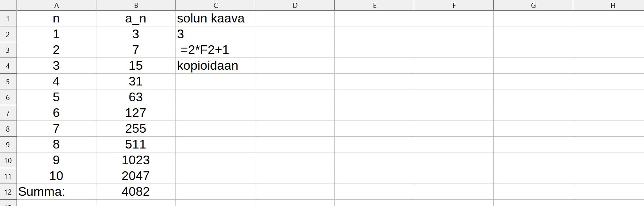Select the column F header

tap(454, 5)
